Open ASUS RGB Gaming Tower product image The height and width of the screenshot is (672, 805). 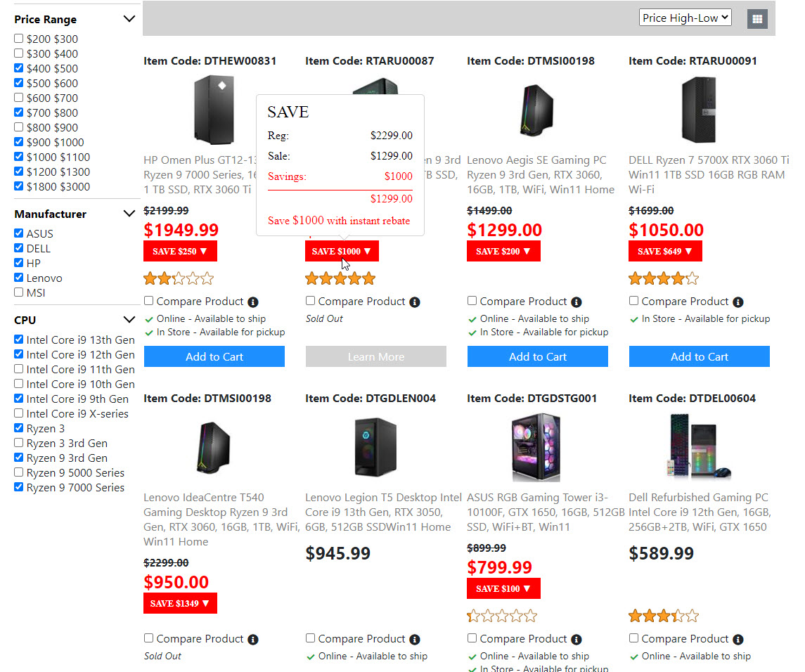pyautogui.click(x=537, y=447)
